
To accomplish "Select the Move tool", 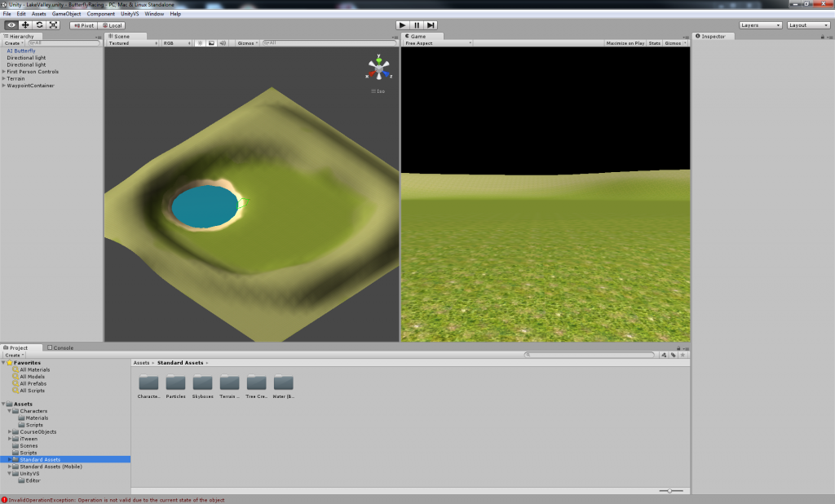I will click(25, 25).
